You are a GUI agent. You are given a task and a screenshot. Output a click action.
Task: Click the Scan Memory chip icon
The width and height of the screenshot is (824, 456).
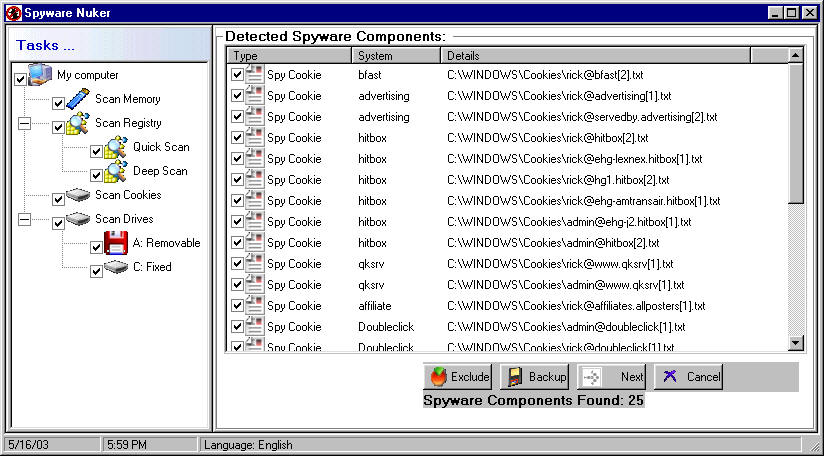[78, 99]
